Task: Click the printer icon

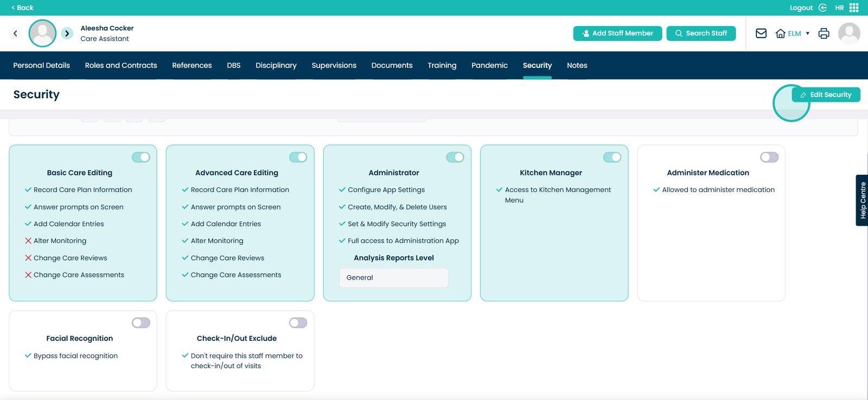Action: (x=824, y=33)
